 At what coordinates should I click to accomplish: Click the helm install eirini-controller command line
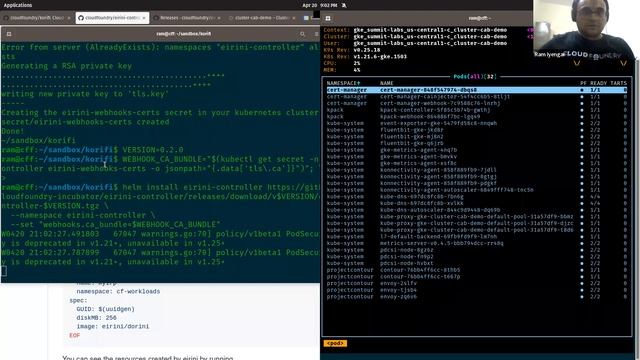tap(221, 187)
